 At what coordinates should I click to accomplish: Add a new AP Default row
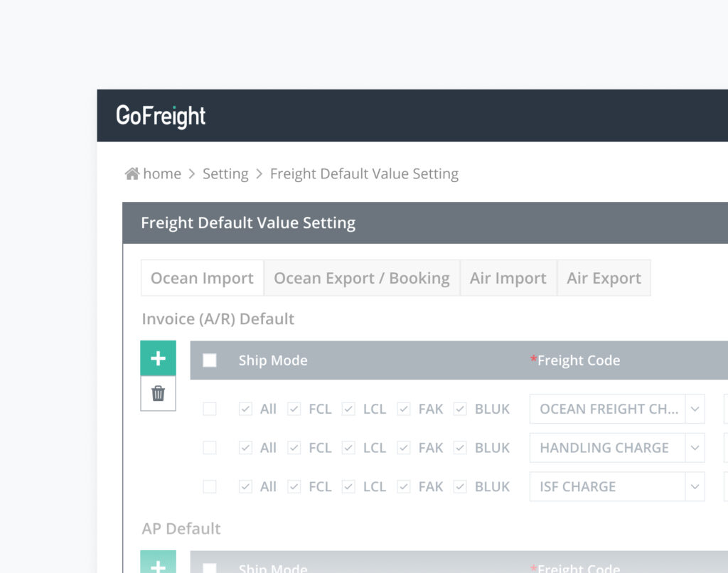pyautogui.click(x=158, y=564)
